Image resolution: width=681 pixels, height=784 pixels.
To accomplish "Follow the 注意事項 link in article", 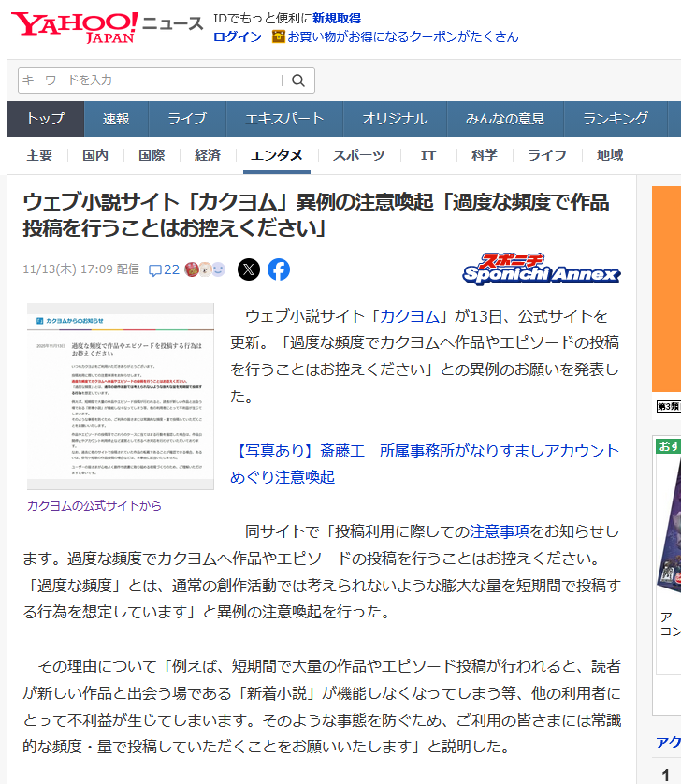I will 500,531.
